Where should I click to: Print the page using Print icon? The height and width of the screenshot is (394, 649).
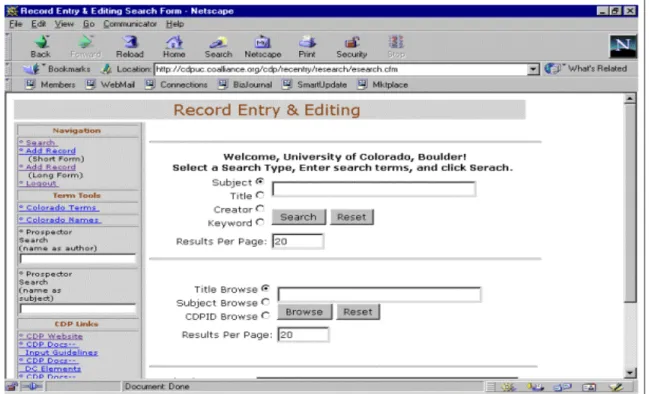tap(307, 46)
